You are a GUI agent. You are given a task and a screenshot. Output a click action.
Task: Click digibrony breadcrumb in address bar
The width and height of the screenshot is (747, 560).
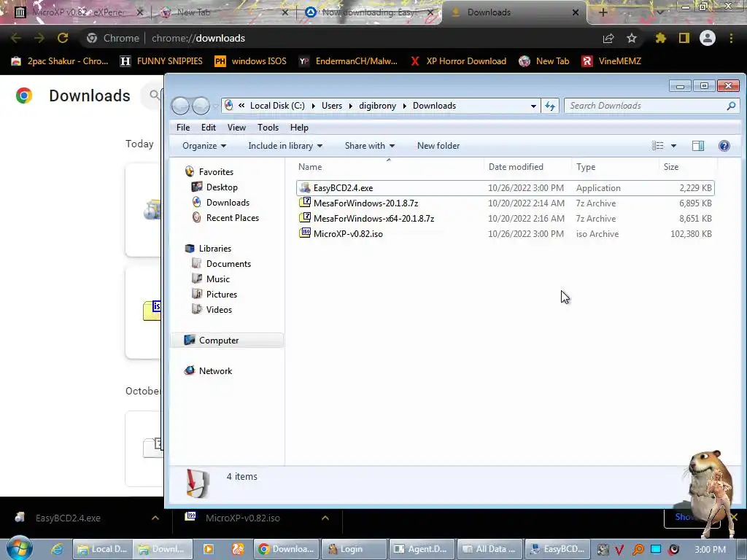click(x=377, y=106)
